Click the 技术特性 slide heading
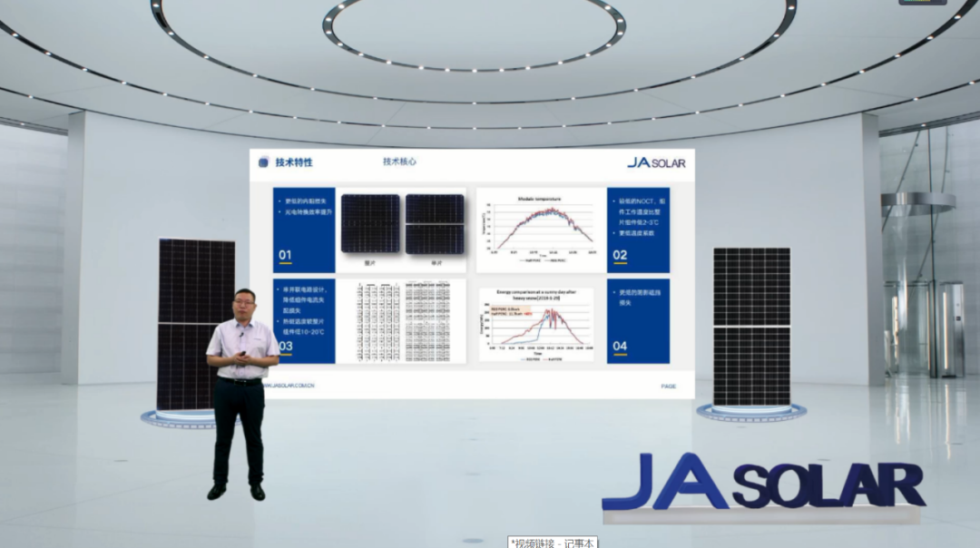Viewport: 980px width, 548px height. pyautogui.click(x=294, y=162)
